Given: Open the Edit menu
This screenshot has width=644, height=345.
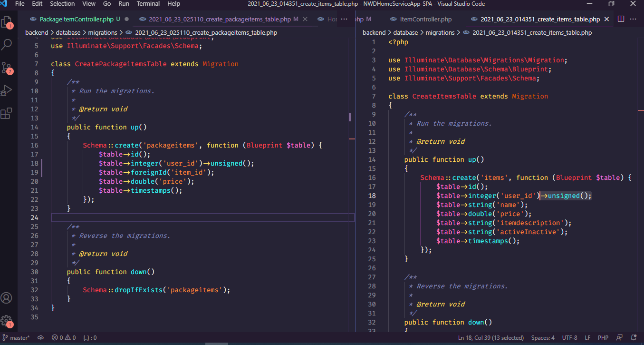Looking at the screenshot, I should (x=37, y=4).
